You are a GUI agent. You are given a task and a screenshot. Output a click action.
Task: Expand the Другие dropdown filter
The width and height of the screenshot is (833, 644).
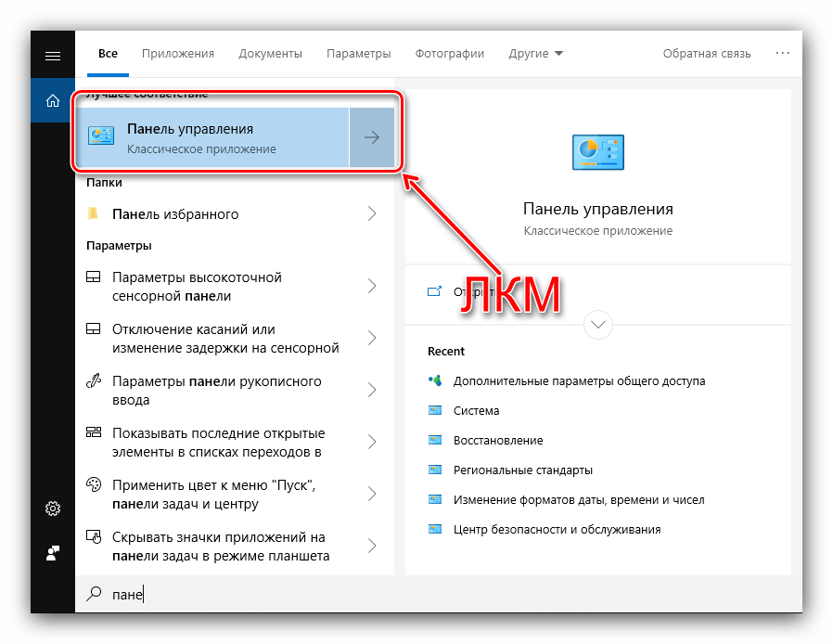[x=535, y=54]
